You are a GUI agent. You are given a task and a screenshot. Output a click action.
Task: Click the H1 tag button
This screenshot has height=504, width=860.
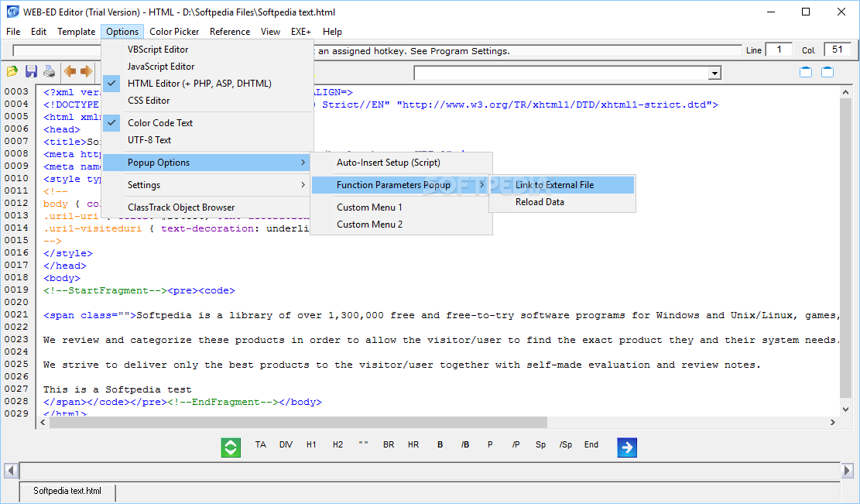click(x=311, y=444)
